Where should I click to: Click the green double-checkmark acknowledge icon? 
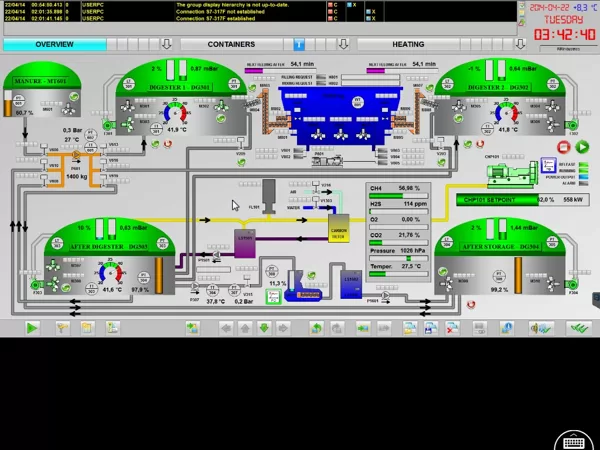coord(579,328)
